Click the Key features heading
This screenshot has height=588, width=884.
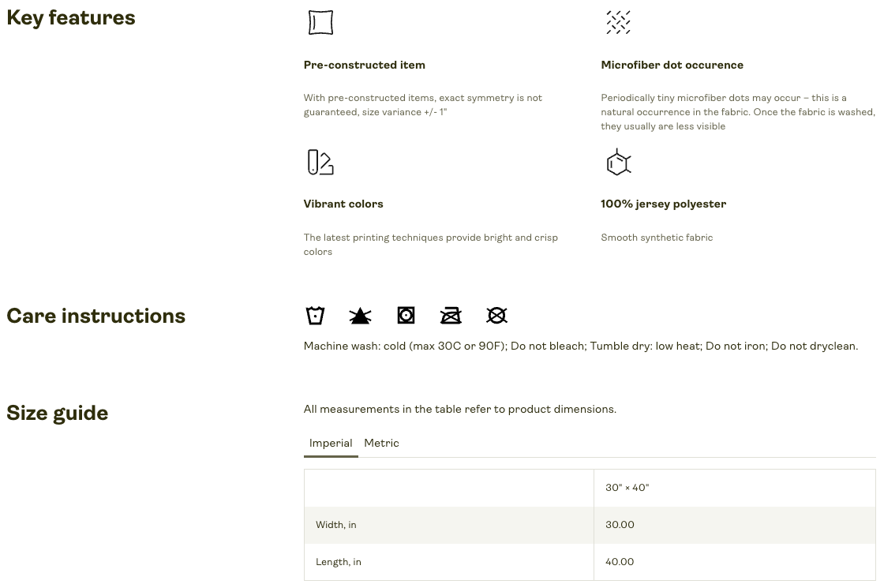(x=71, y=18)
